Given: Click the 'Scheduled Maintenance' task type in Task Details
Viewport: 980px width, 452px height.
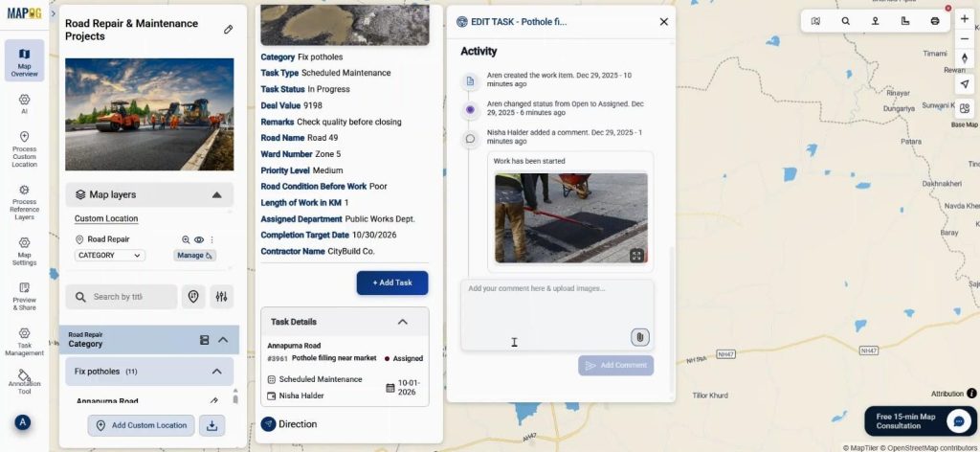Looking at the screenshot, I should point(321,379).
